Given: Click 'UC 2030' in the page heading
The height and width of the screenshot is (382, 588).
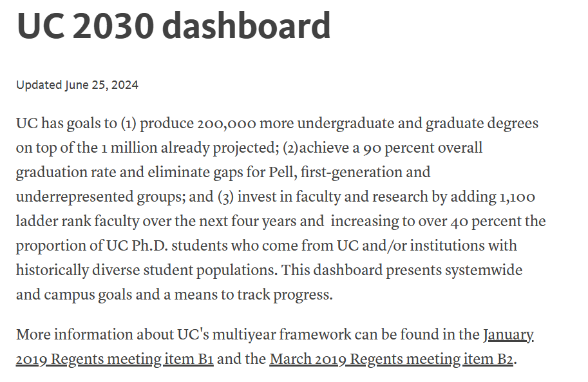Looking at the screenshot, I should click(86, 25).
